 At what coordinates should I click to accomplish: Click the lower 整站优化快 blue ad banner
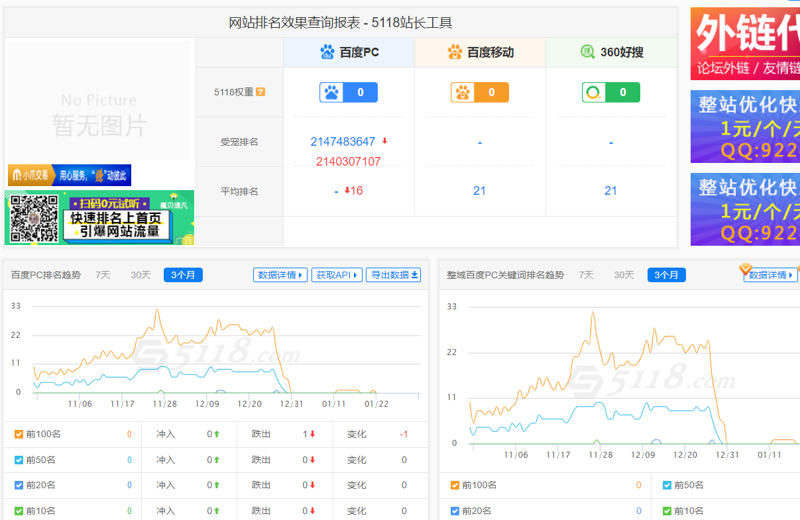point(745,209)
